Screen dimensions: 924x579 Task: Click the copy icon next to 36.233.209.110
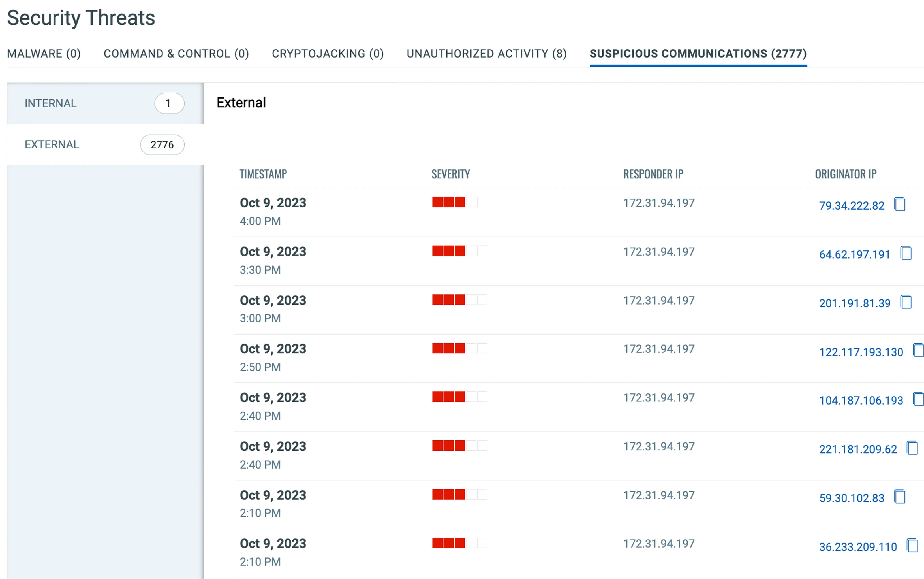912,546
